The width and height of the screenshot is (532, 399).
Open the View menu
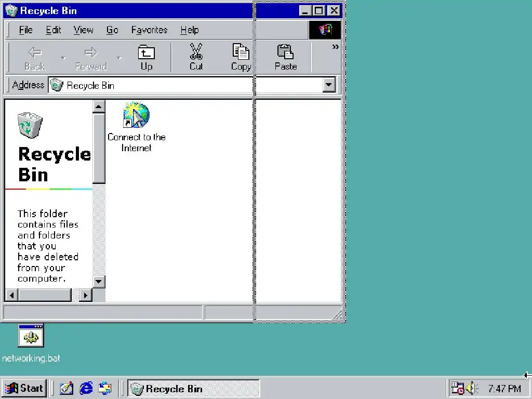click(x=84, y=30)
